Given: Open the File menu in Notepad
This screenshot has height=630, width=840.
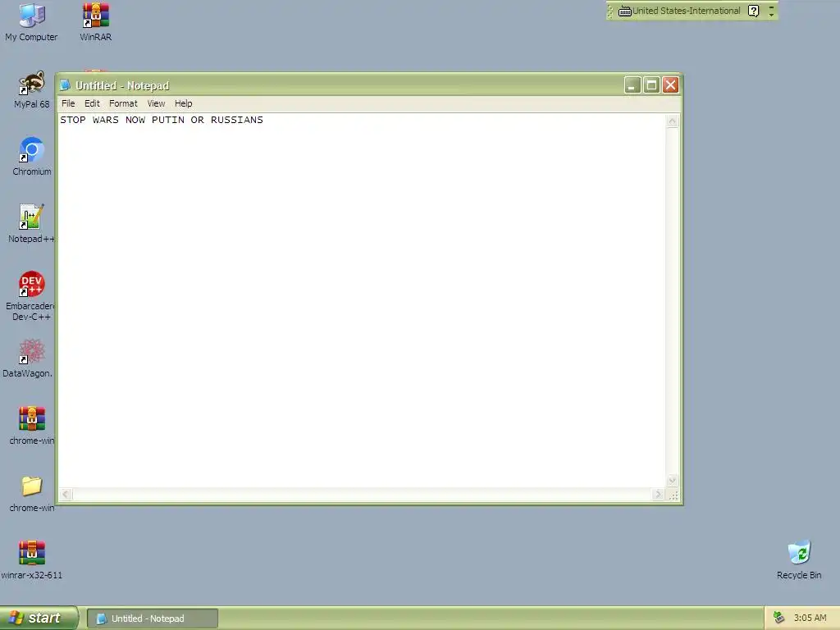Looking at the screenshot, I should click(68, 103).
